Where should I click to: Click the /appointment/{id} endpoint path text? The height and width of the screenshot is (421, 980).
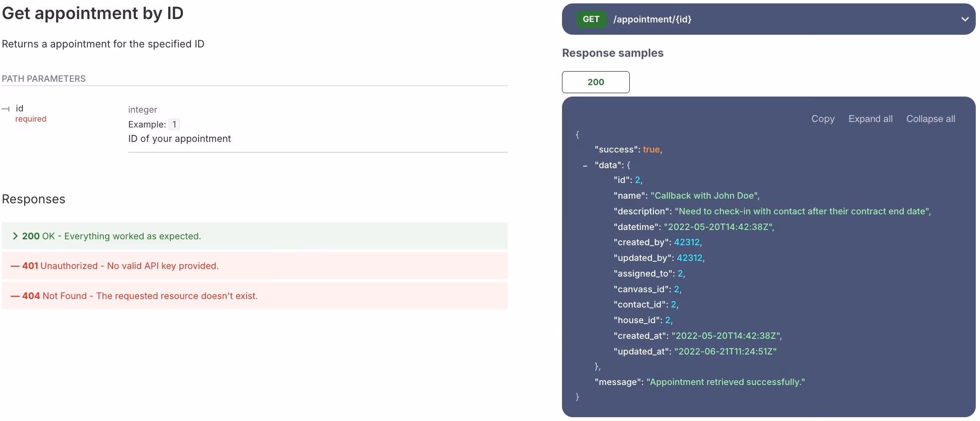652,19
